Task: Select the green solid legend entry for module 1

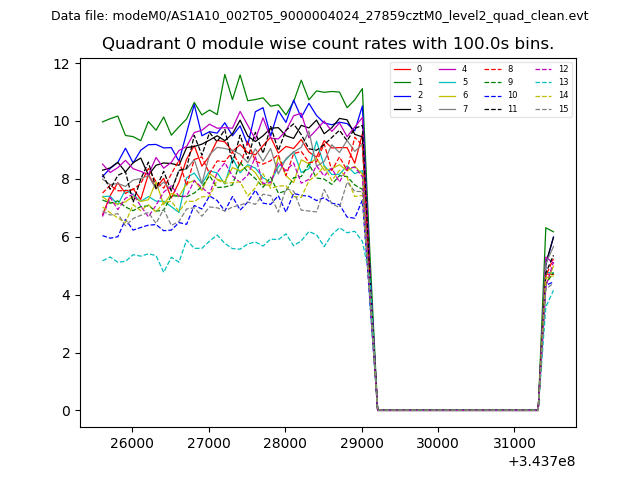Action: coord(403,83)
